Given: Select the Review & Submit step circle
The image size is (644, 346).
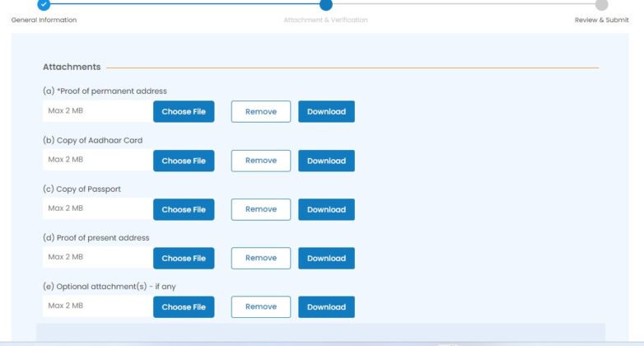Looking at the screenshot, I should click(x=601, y=4).
